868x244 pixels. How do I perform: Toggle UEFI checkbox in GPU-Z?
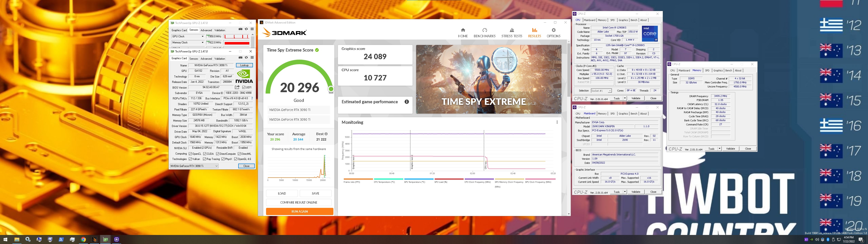244,87
